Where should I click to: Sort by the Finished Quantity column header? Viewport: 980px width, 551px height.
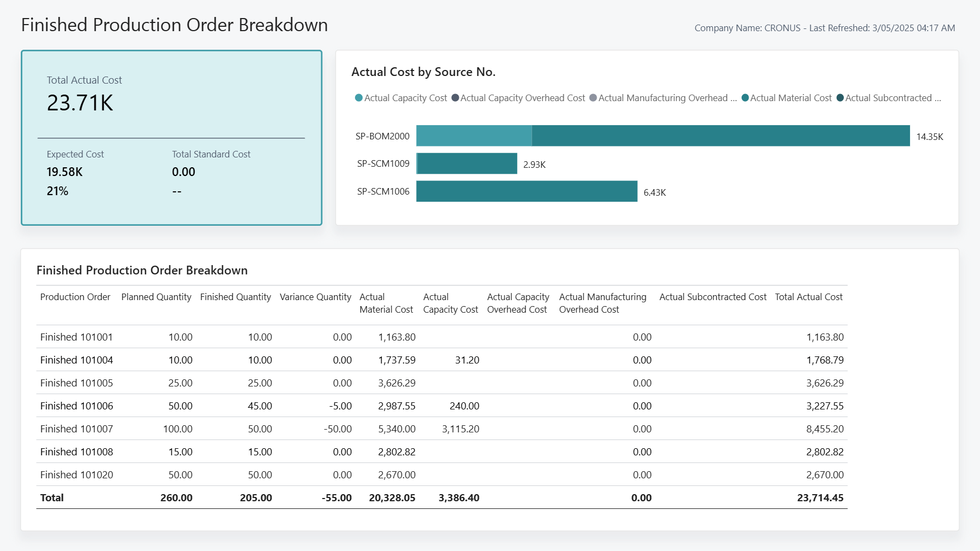[x=235, y=297]
